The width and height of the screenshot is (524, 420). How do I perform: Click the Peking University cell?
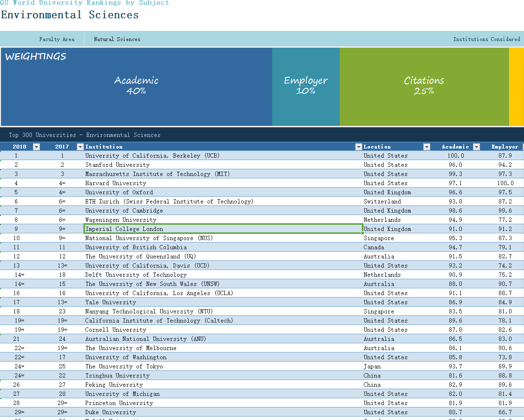pyautogui.click(x=223, y=385)
